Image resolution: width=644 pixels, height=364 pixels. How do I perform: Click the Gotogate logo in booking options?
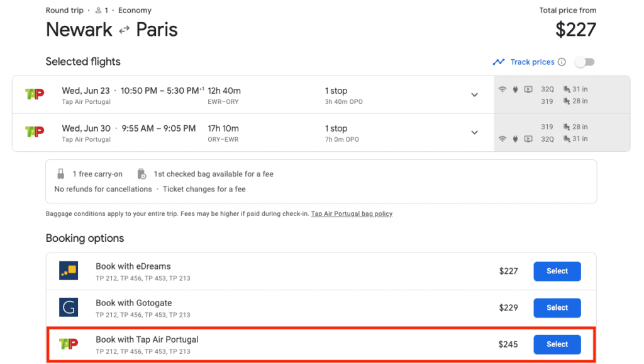pos(69,307)
